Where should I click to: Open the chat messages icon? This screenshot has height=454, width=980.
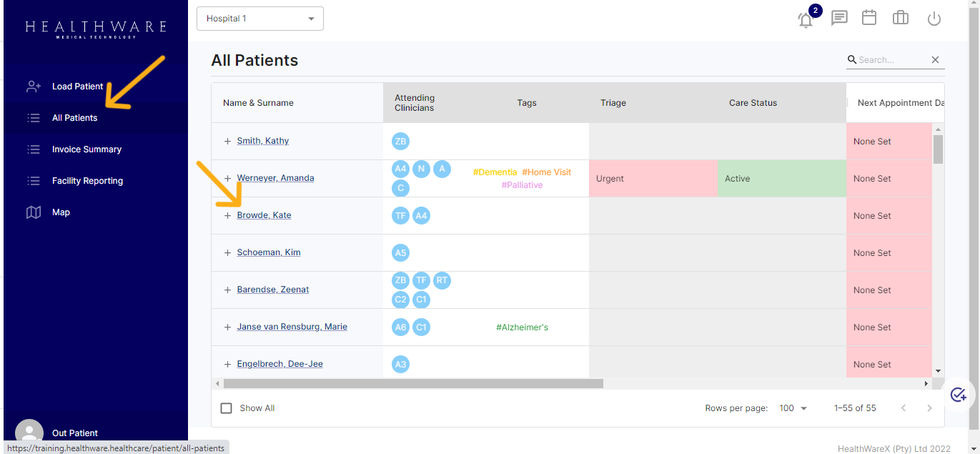pyautogui.click(x=839, y=19)
